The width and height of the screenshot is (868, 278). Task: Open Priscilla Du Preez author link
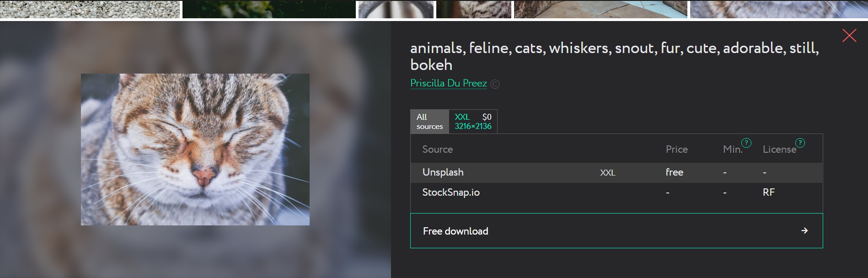[448, 83]
